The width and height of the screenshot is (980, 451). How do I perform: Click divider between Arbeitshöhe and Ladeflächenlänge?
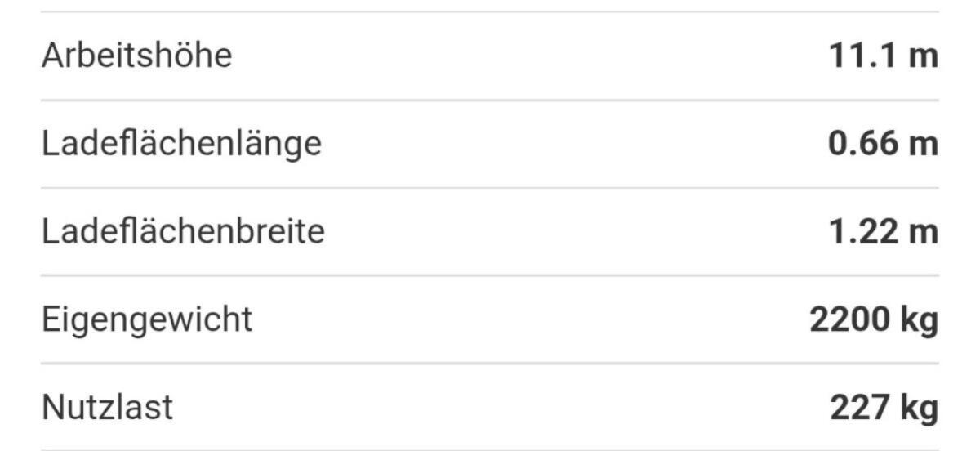point(490,100)
